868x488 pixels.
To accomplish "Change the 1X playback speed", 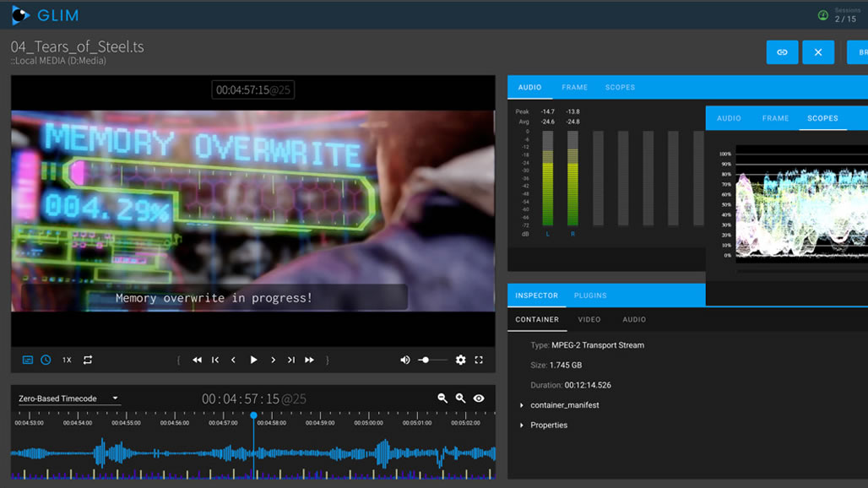I will click(67, 361).
